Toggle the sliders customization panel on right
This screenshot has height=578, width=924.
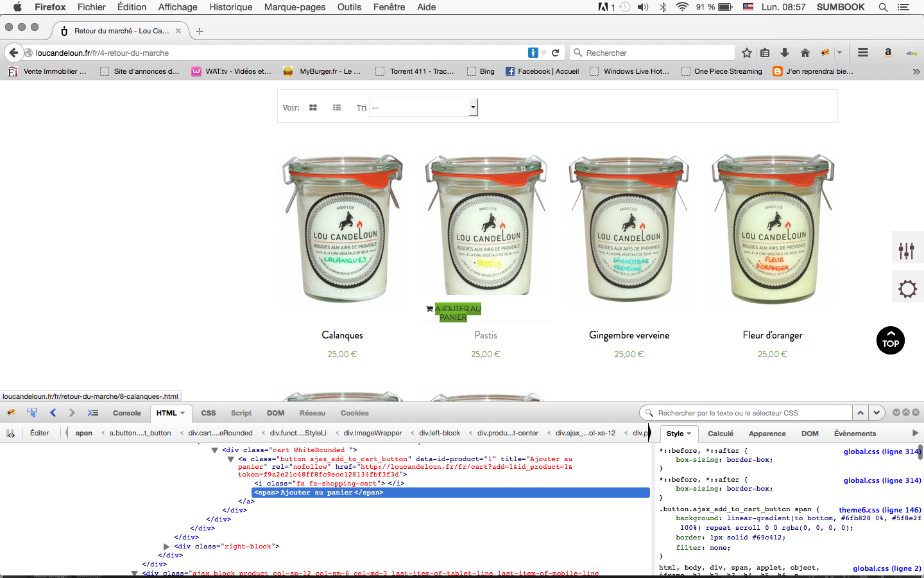click(907, 250)
